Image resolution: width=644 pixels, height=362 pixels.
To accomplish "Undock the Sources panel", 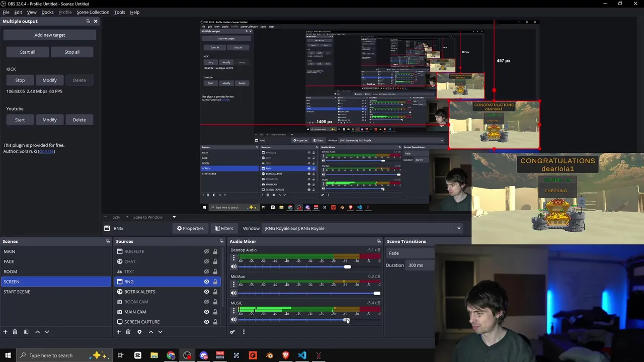I will [x=221, y=241].
